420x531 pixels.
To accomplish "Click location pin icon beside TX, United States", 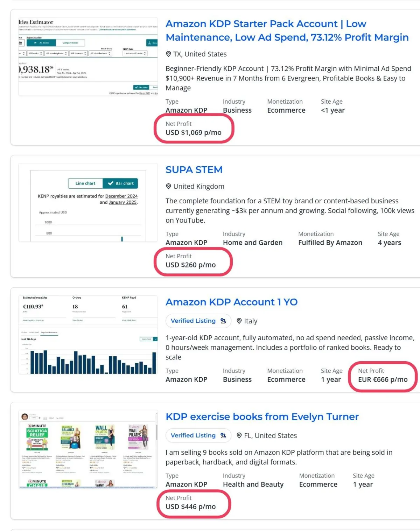I will click(x=168, y=54).
